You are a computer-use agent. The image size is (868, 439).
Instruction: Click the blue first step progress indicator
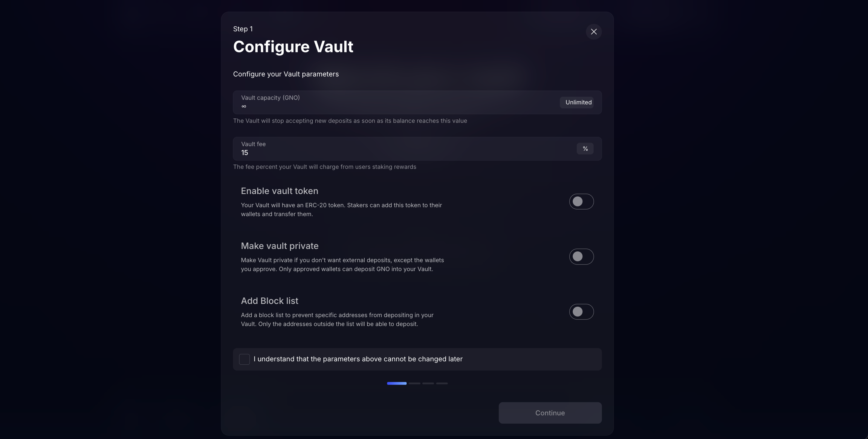click(x=396, y=383)
